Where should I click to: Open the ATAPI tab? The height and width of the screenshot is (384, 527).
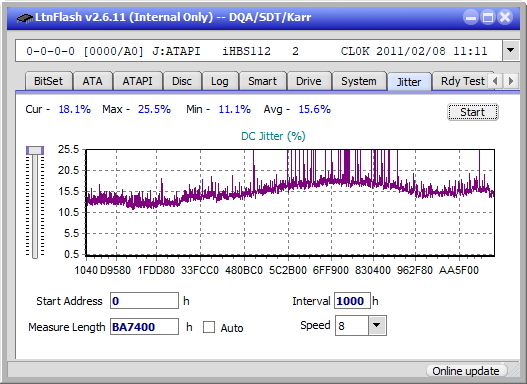coord(137,81)
